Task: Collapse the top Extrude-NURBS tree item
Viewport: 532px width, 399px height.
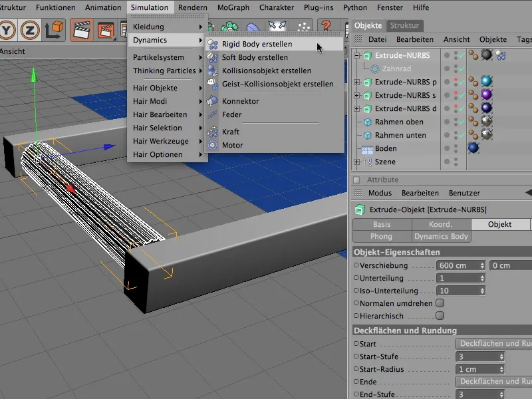Action: click(357, 56)
